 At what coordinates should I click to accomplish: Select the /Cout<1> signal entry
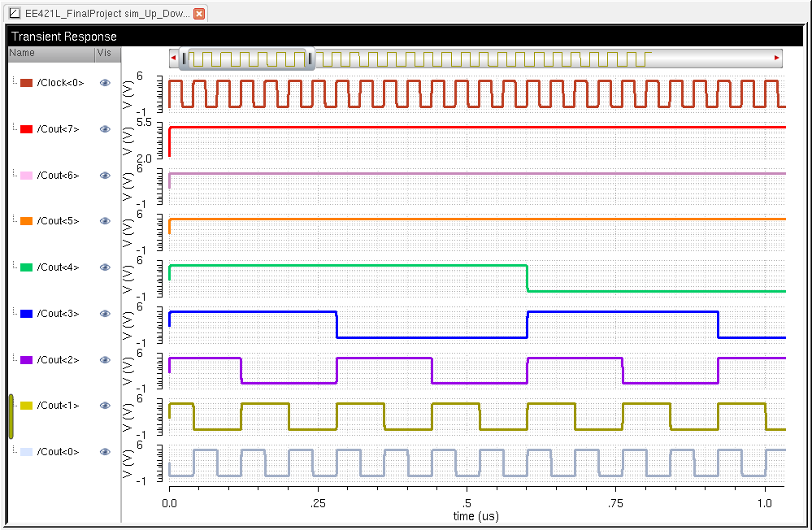59,406
